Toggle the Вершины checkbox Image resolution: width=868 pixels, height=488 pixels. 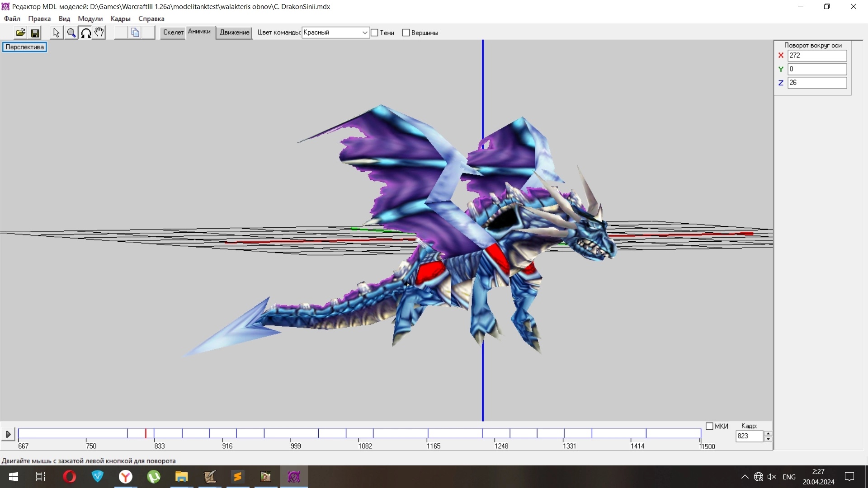click(x=406, y=33)
